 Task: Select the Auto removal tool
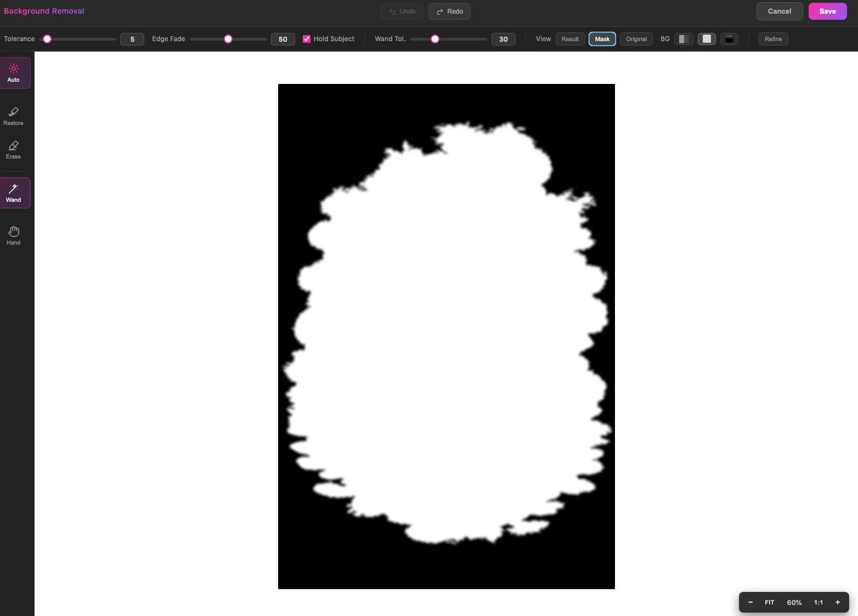14,73
